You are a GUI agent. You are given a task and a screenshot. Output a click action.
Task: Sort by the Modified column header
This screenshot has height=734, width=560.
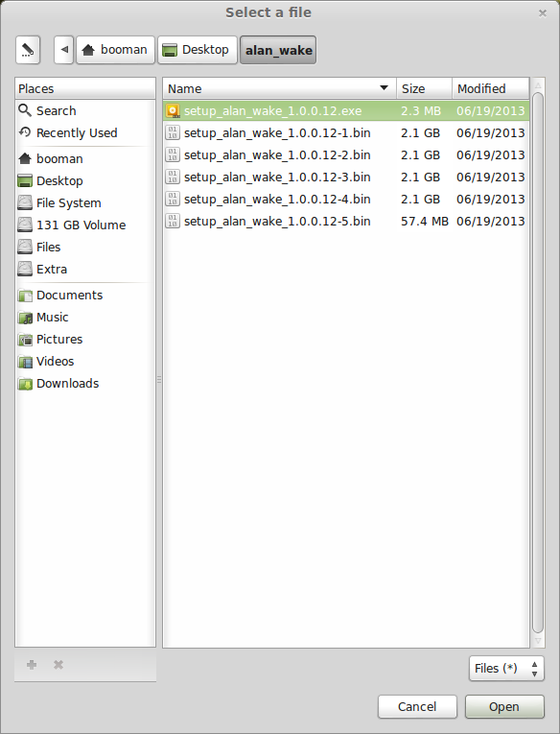pyautogui.click(x=491, y=88)
